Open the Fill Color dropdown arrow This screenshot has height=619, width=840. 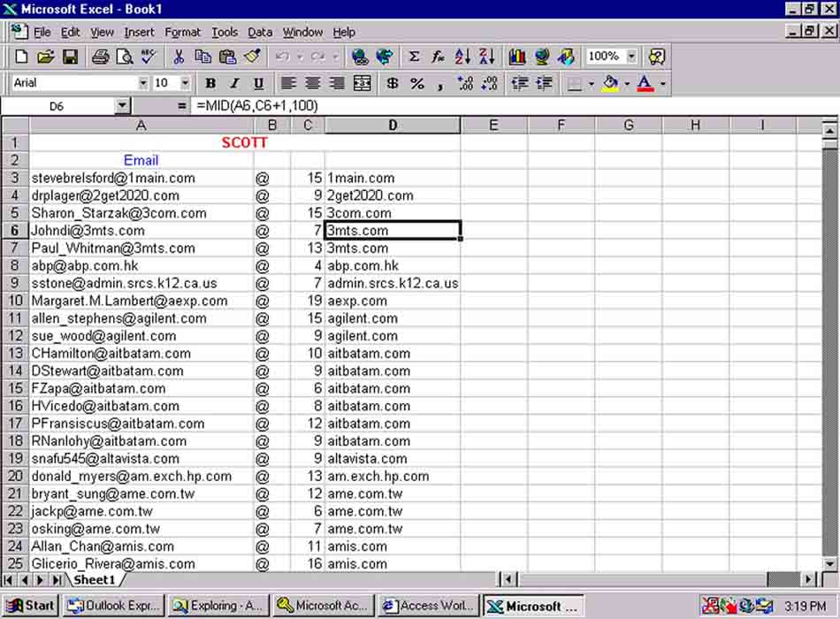627,84
